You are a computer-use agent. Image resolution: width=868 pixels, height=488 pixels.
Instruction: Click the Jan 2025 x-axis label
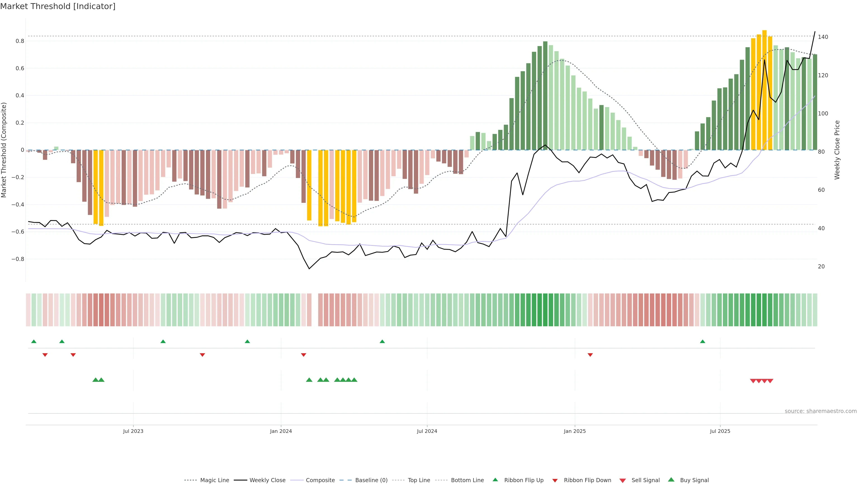575,431
